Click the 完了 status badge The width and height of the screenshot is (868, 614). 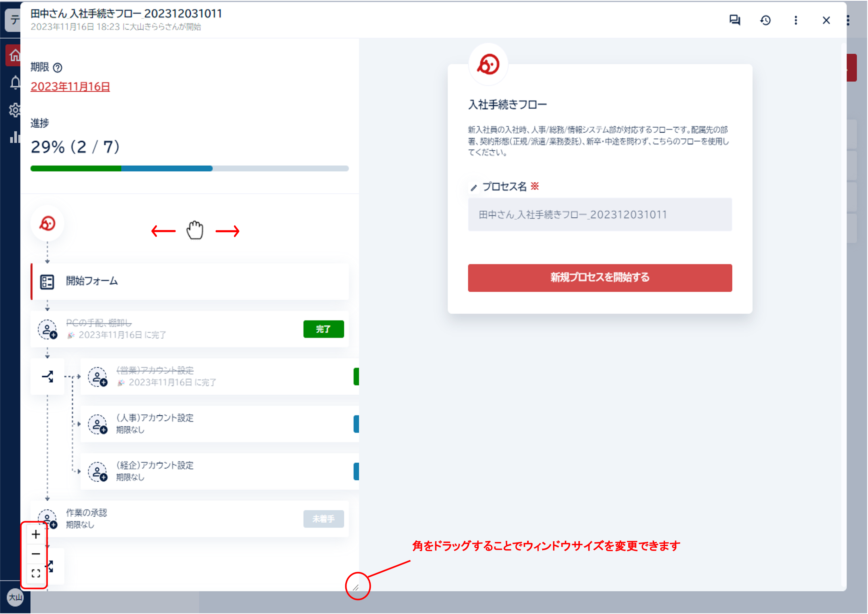click(x=324, y=329)
